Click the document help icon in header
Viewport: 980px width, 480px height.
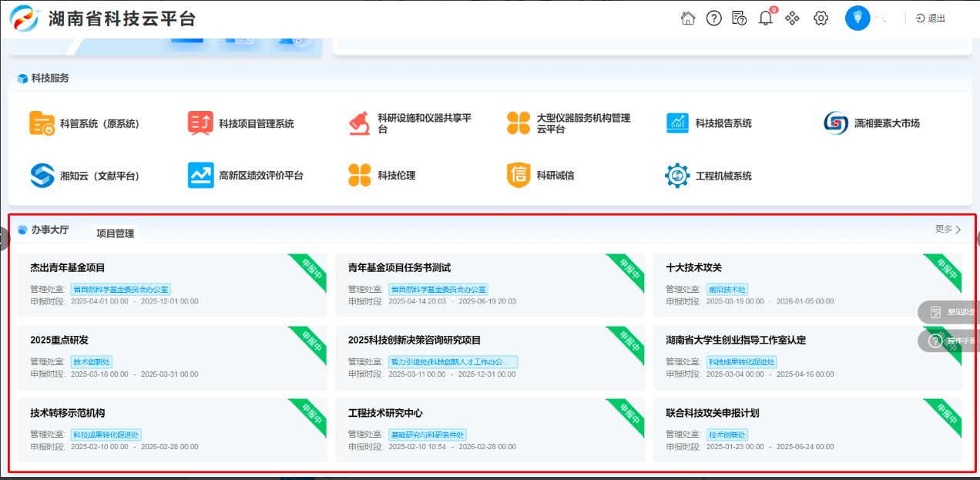[739, 18]
